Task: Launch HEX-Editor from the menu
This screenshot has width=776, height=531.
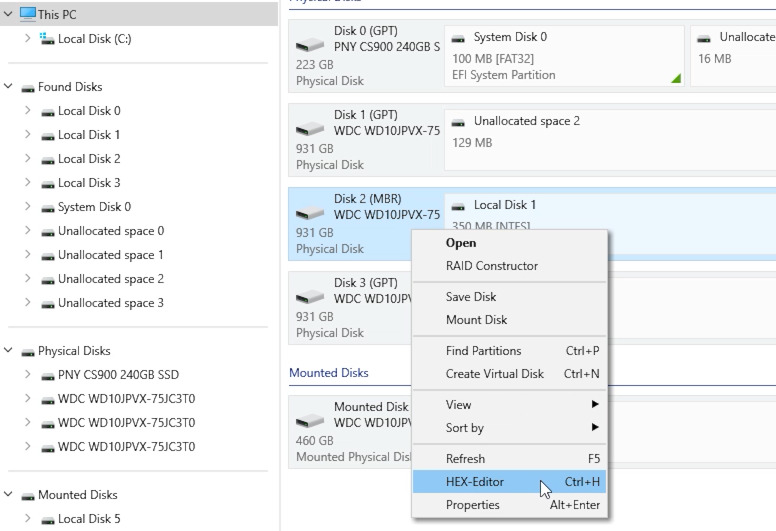Action: (509, 482)
